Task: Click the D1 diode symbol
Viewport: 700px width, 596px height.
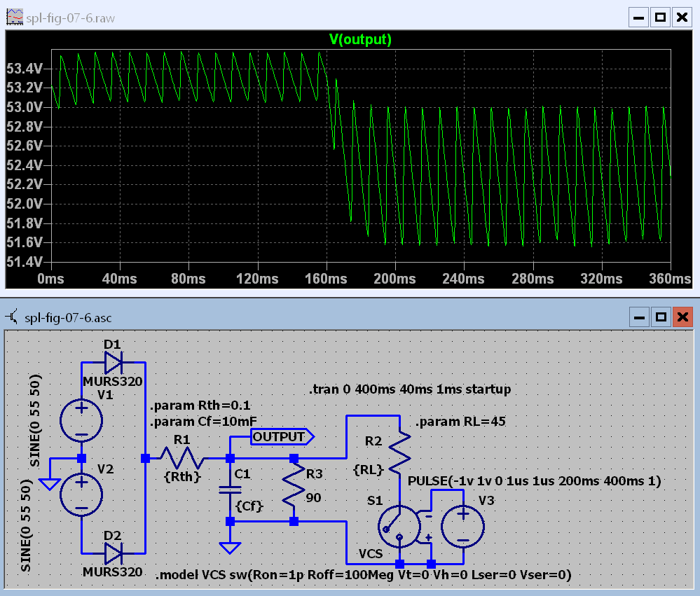Action: (x=113, y=362)
